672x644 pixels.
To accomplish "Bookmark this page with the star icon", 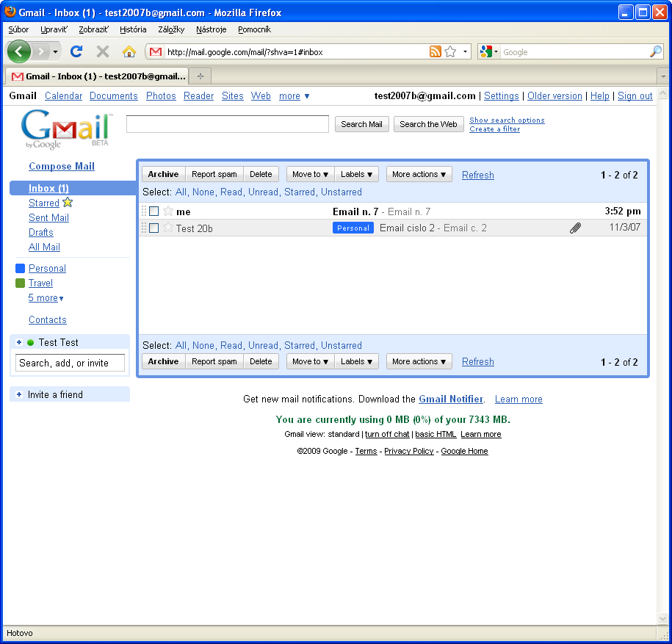I will click(450, 52).
